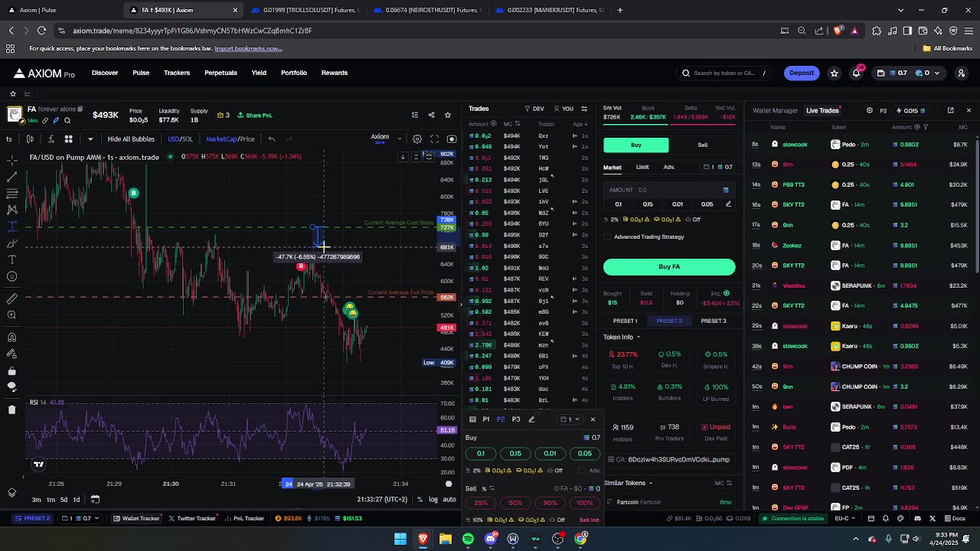This screenshot has width=980, height=551.
Task: Open the Perpetuals menu
Action: 220,73
